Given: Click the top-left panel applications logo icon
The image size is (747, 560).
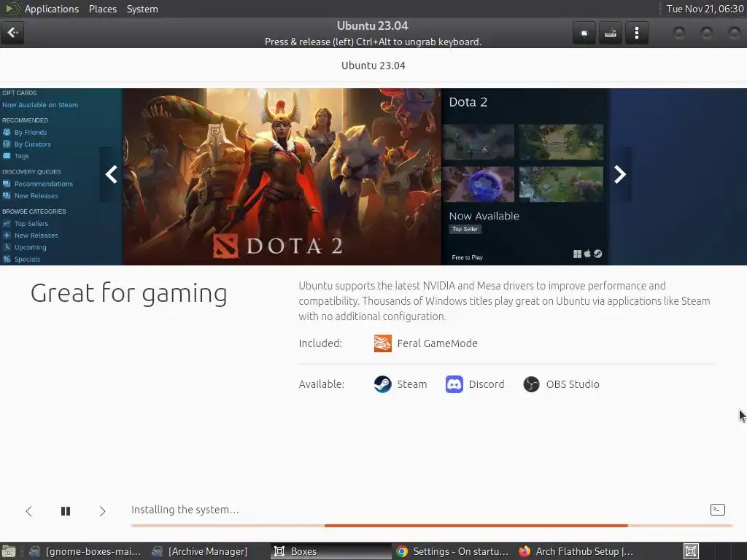Looking at the screenshot, I should pyautogui.click(x=12, y=9).
